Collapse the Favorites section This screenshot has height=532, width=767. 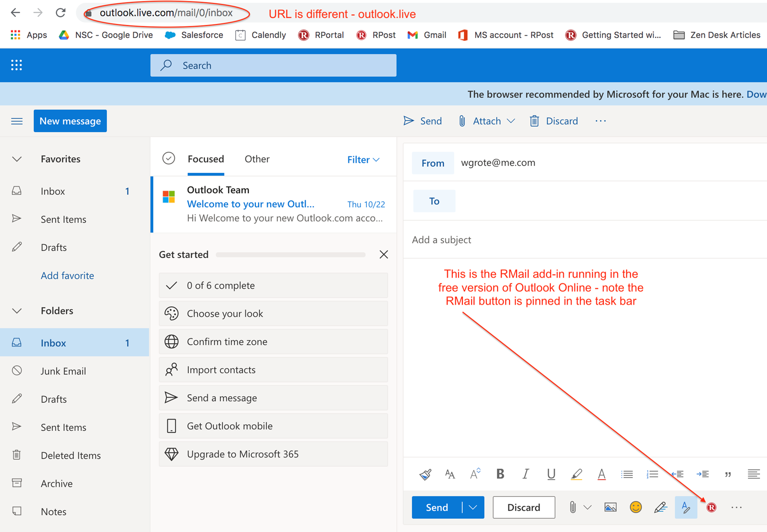coord(17,159)
